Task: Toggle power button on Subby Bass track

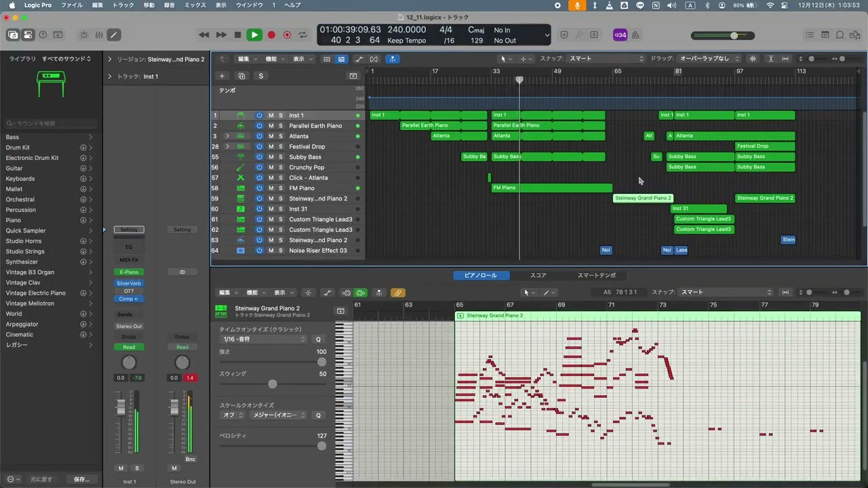Action: (259, 157)
